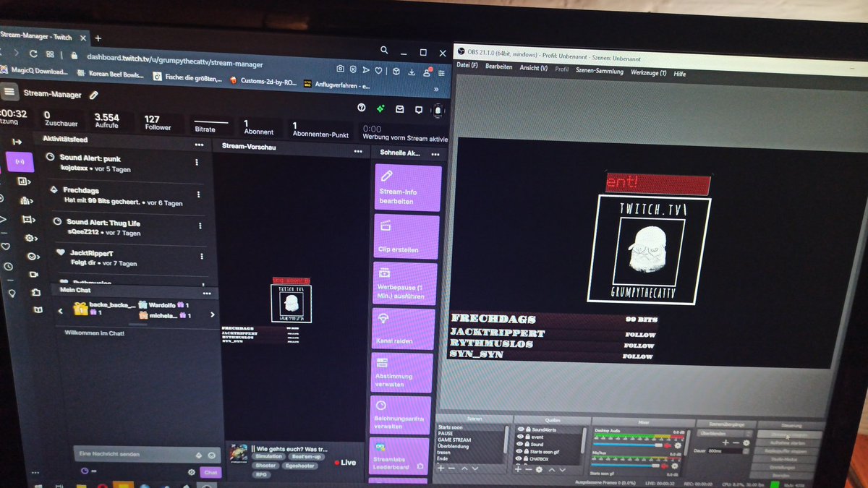Open the Bearbeiten menu in OBS
This screenshot has height=488, width=868.
[498, 67]
